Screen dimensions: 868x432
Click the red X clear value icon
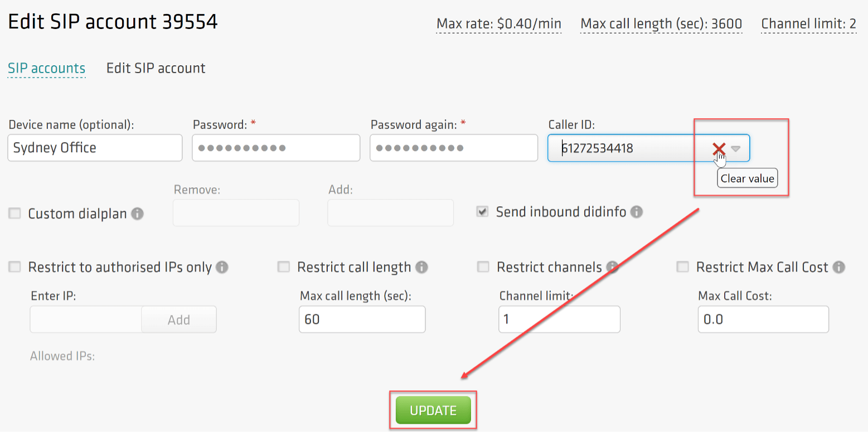[x=719, y=149]
